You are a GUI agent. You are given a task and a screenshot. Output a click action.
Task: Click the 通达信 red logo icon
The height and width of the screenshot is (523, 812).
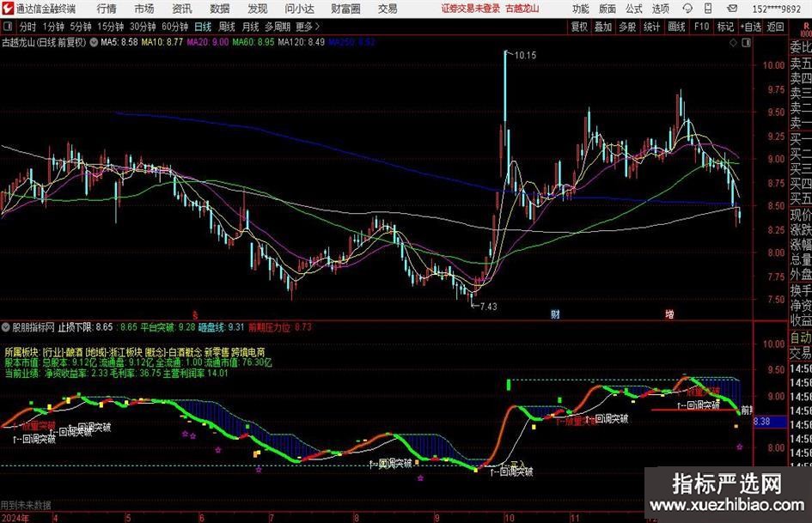8,9
